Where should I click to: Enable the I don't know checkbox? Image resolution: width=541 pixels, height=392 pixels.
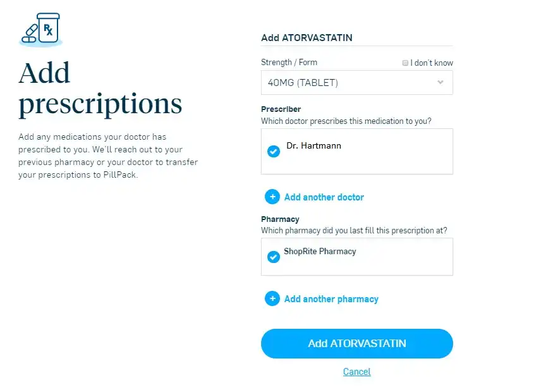coord(405,63)
